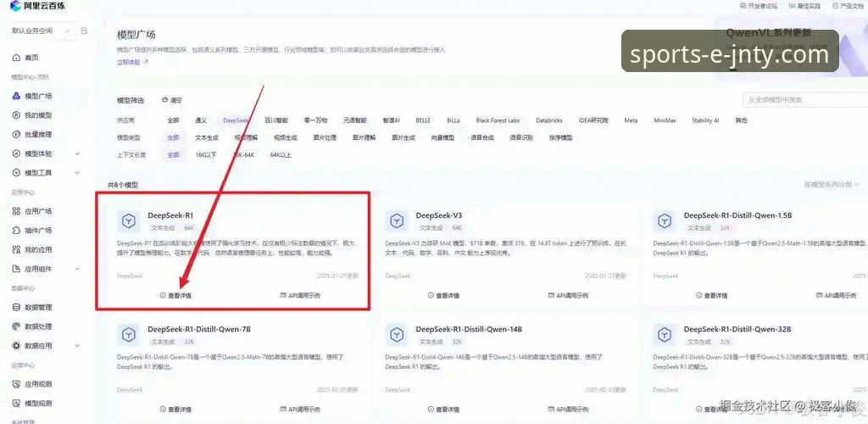The width and height of the screenshot is (868, 424).
Task: Select 文本生成 model type filter
Action: click(207, 138)
